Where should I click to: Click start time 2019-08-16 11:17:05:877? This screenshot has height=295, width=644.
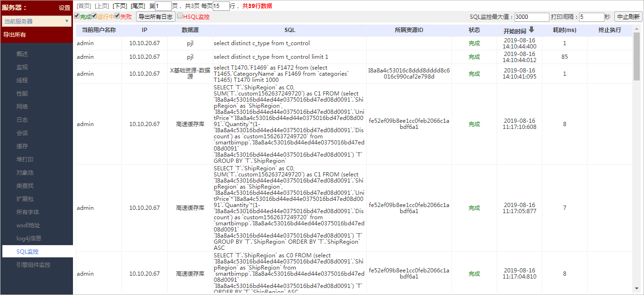519,208
